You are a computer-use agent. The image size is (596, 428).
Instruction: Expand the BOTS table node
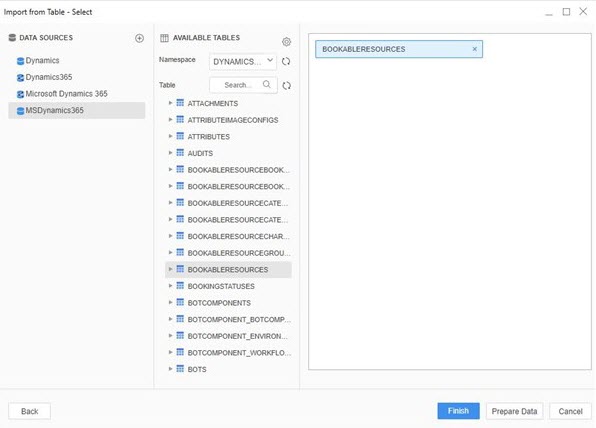[x=170, y=369]
